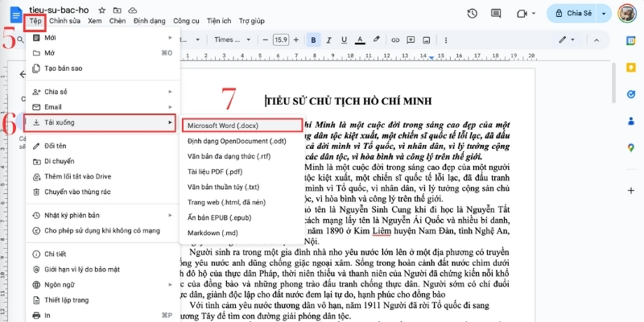Image resolution: width=644 pixels, height=322 pixels.
Task: Choose Mới from the file menu
Action: pos(103,38)
